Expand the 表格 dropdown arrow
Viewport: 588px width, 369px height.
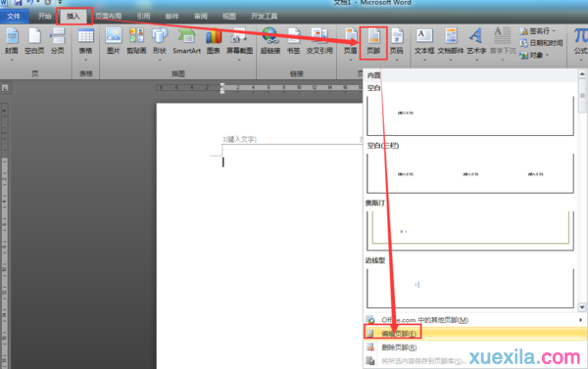(x=85, y=60)
